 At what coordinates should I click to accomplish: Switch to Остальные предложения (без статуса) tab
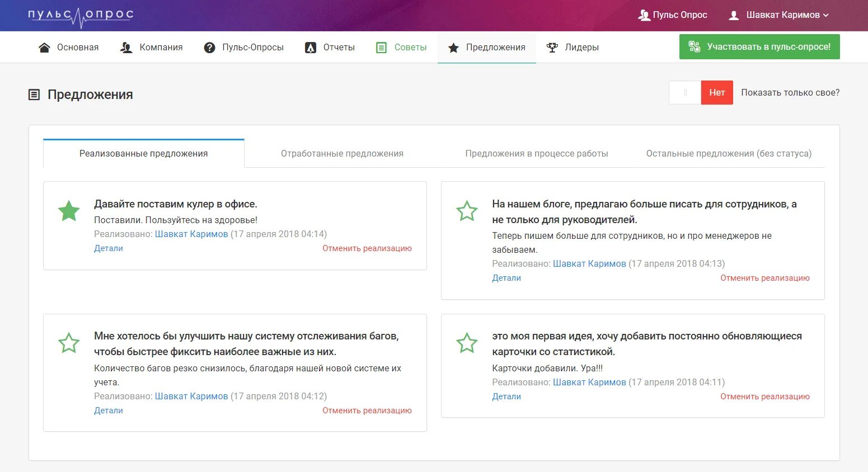(x=729, y=153)
